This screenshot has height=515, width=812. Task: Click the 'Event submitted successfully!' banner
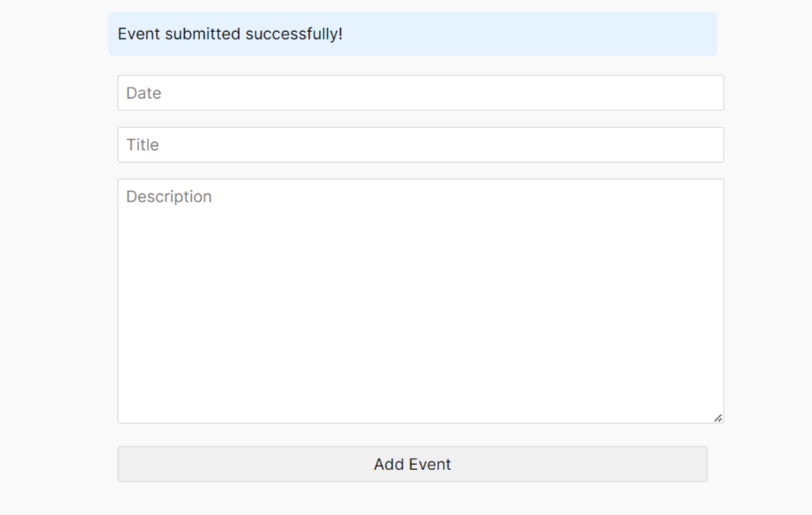pyautogui.click(x=412, y=34)
